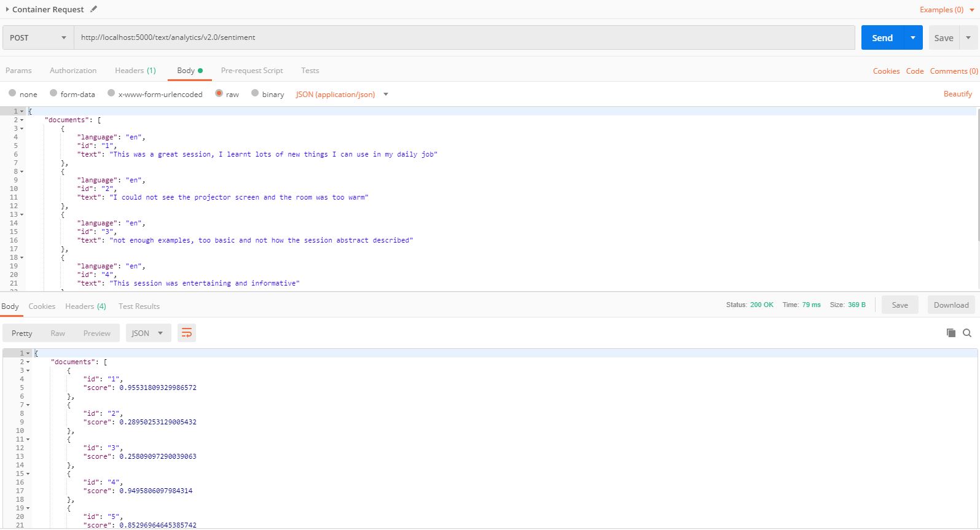
Task: Open the Save options arrow
Action: (x=968, y=37)
